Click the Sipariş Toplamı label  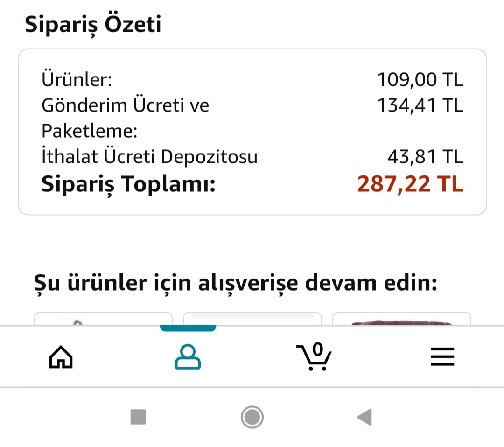click(128, 185)
